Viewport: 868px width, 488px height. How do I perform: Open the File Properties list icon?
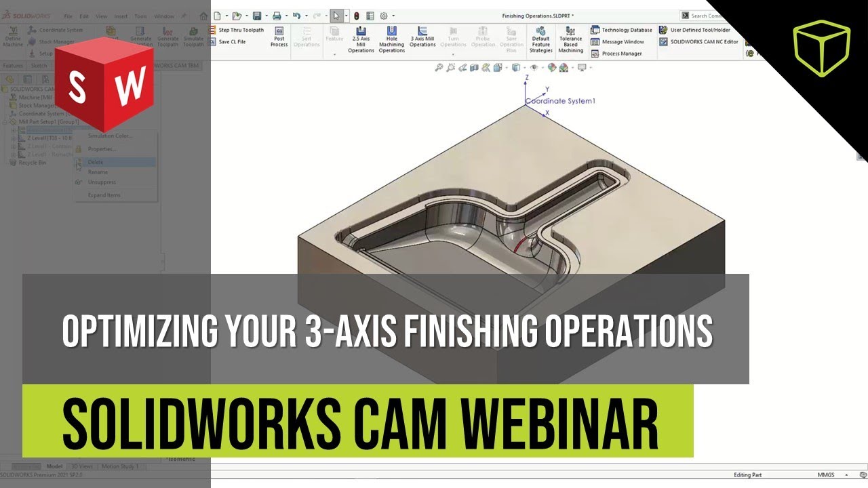(x=370, y=16)
